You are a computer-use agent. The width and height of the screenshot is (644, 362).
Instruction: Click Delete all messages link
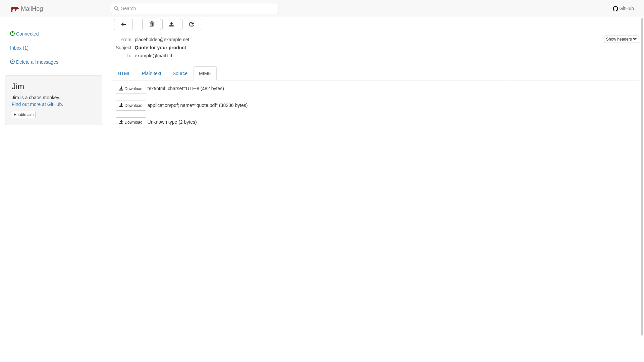(x=34, y=62)
